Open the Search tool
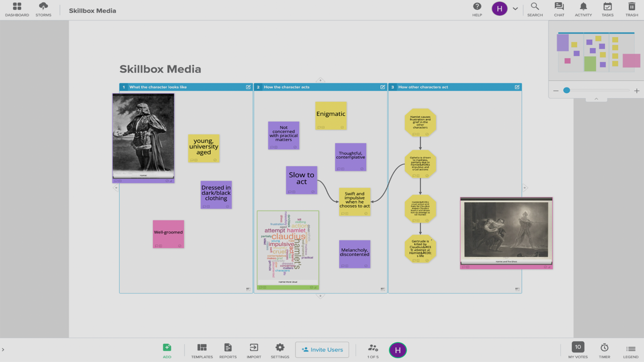Image resolution: width=644 pixels, height=362 pixels. tap(534, 10)
